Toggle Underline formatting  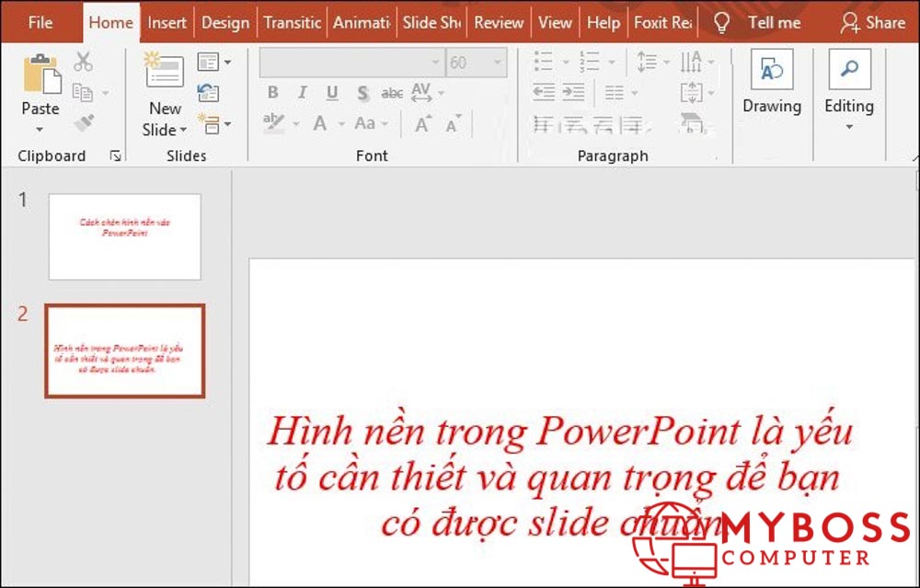tap(332, 93)
